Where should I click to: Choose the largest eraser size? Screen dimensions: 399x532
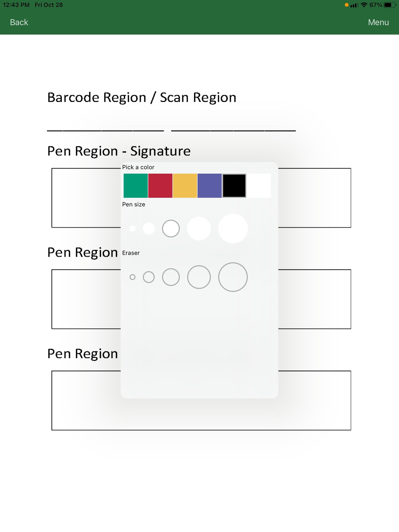(233, 277)
